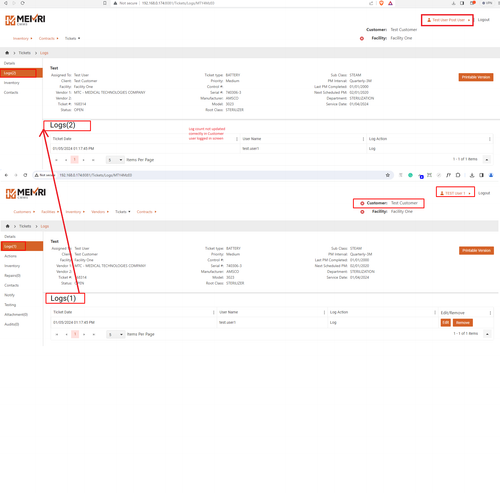The image size is (500, 493).
Task: Click Printable Version button on Logs(1) page
Action: tap(476, 251)
